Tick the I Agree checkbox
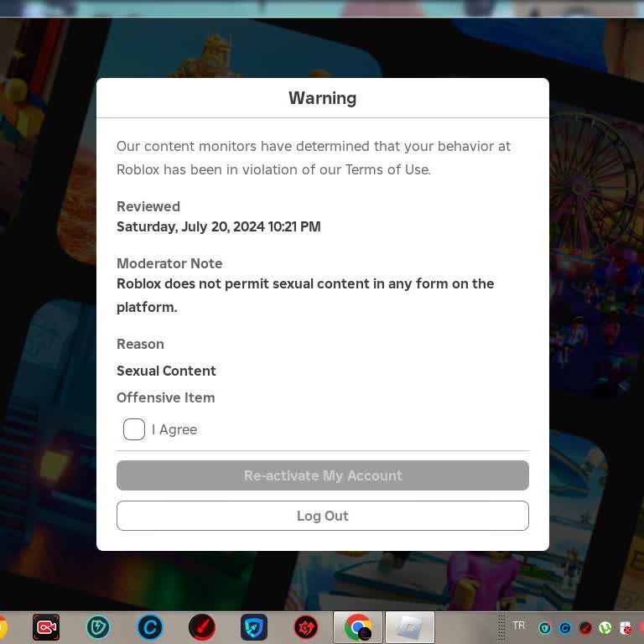The image size is (644, 644). tap(134, 429)
